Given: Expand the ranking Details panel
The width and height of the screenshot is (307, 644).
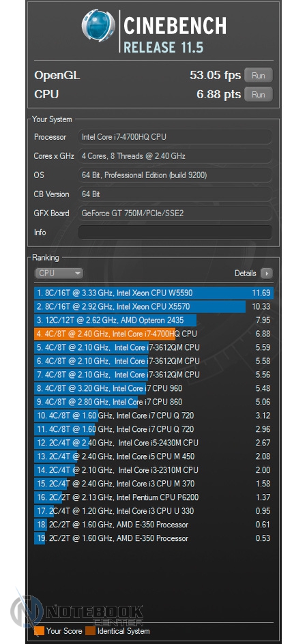Looking at the screenshot, I should pos(254,274).
